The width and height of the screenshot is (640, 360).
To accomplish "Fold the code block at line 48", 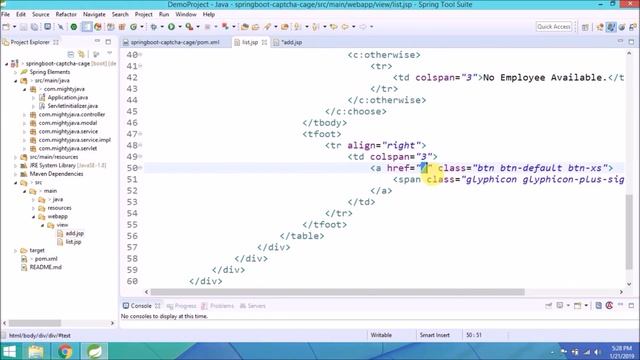I will pos(140,145).
